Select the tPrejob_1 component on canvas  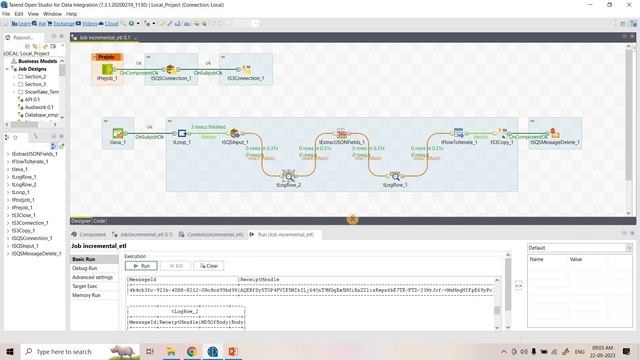[x=107, y=69]
